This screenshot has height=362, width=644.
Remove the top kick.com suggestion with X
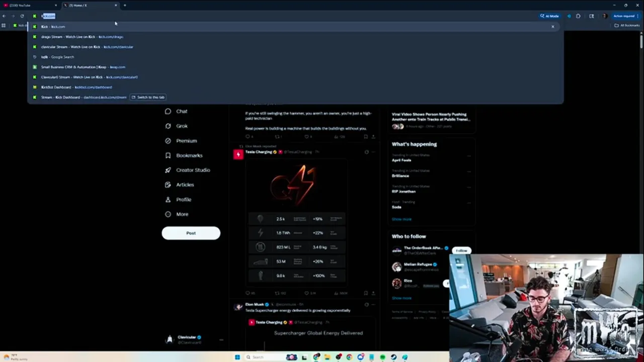tap(552, 27)
